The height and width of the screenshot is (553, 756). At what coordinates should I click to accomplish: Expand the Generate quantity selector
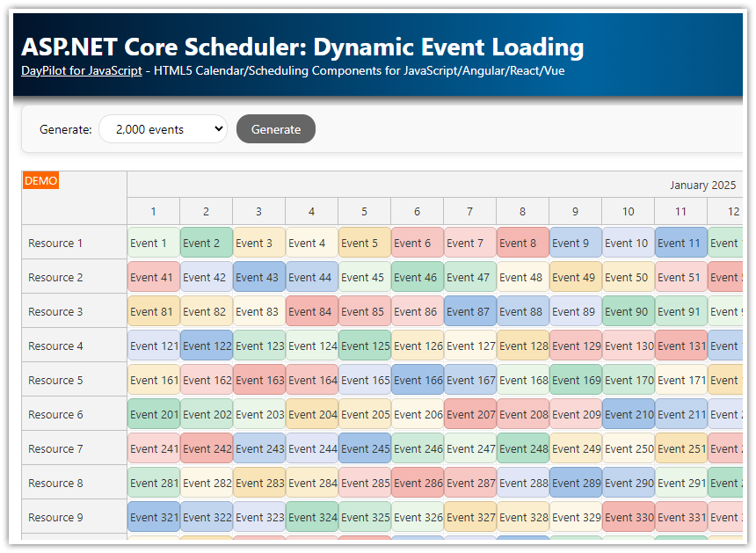tap(163, 127)
